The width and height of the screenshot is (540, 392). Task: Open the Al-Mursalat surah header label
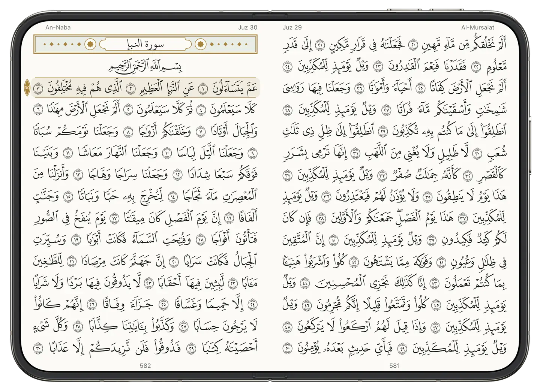(x=478, y=27)
